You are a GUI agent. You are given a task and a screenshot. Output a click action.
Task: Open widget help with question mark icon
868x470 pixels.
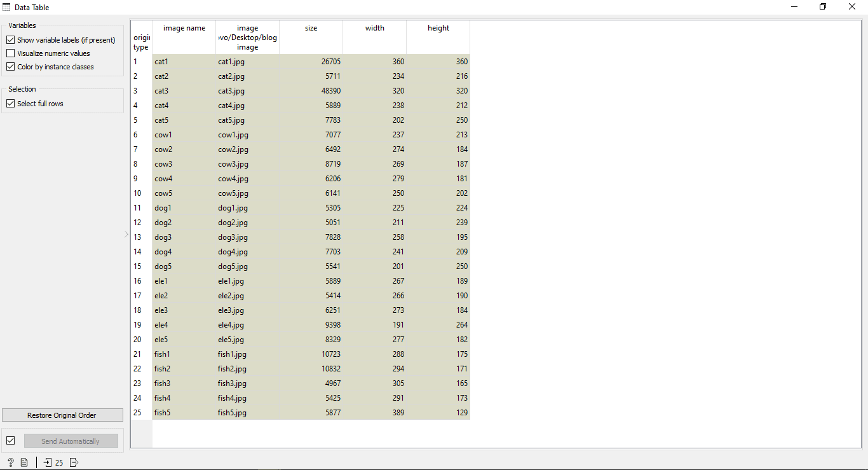pos(11,462)
